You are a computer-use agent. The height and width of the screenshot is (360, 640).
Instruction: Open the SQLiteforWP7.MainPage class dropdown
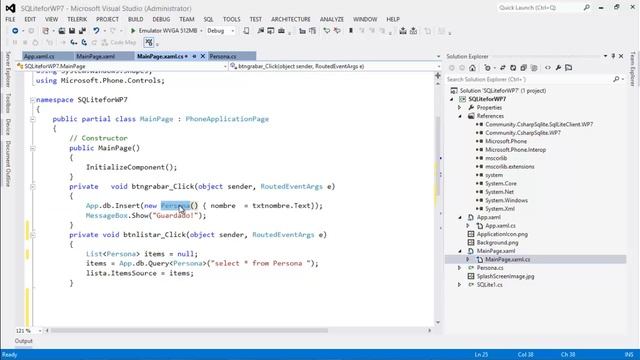(x=225, y=66)
